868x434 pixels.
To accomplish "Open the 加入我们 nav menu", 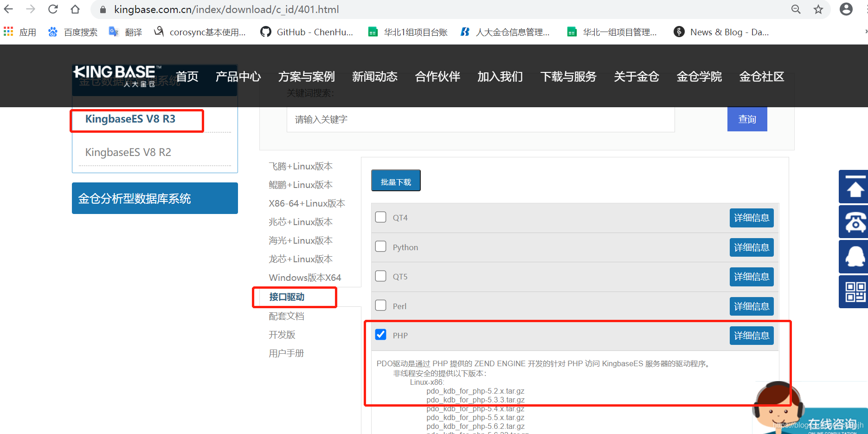I will [x=500, y=77].
